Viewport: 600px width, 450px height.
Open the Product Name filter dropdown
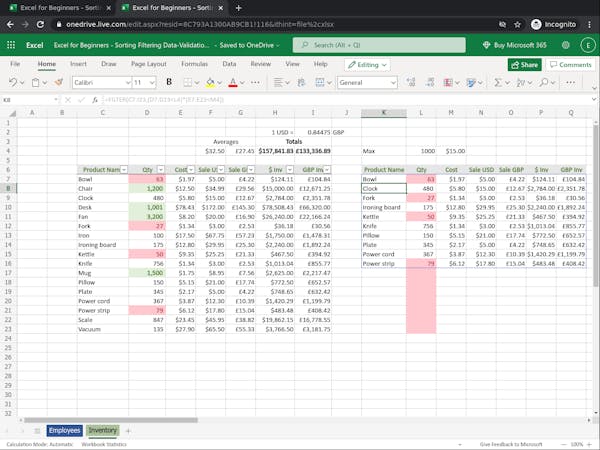coord(124,170)
